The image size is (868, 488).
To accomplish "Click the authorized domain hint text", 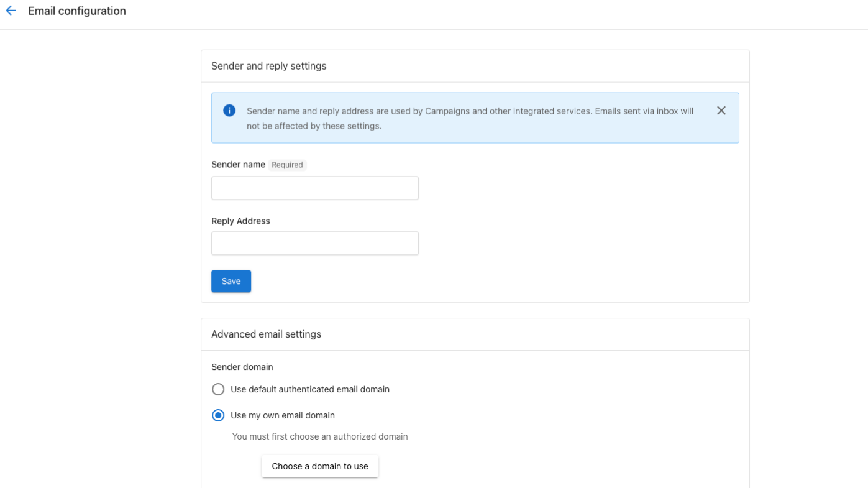I will [x=319, y=436].
